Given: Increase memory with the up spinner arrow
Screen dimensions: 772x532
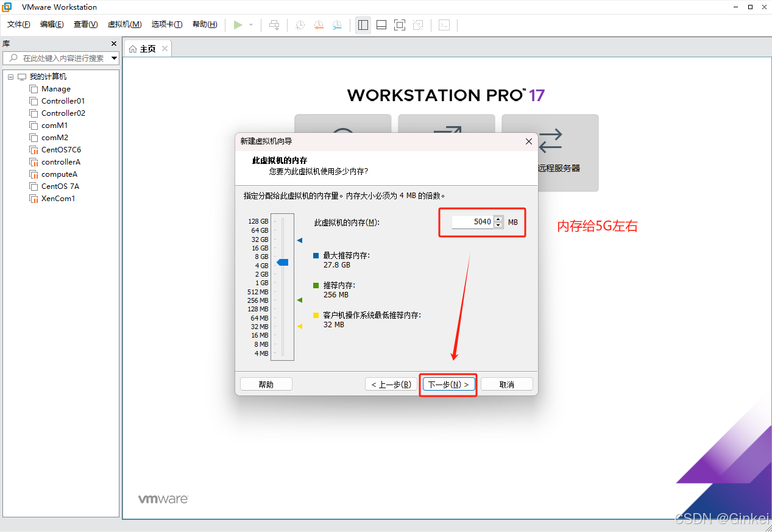Looking at the screenshot, I should coord(498,219).
